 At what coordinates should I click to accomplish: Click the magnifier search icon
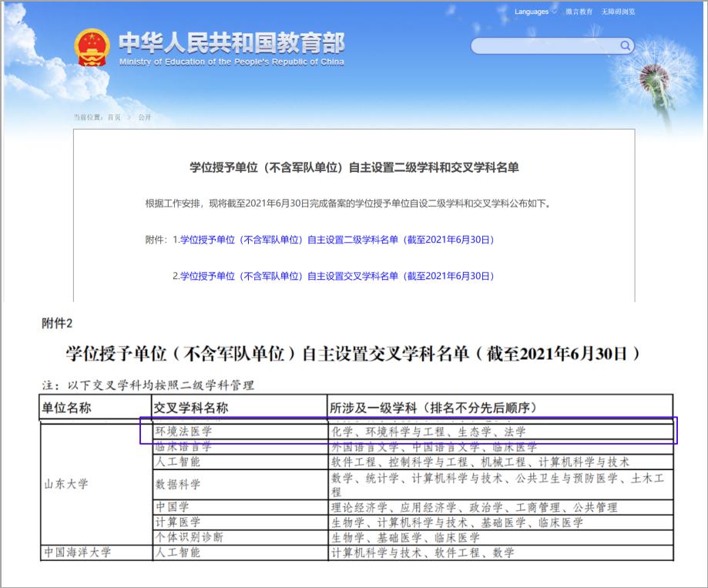pos(625,45)
